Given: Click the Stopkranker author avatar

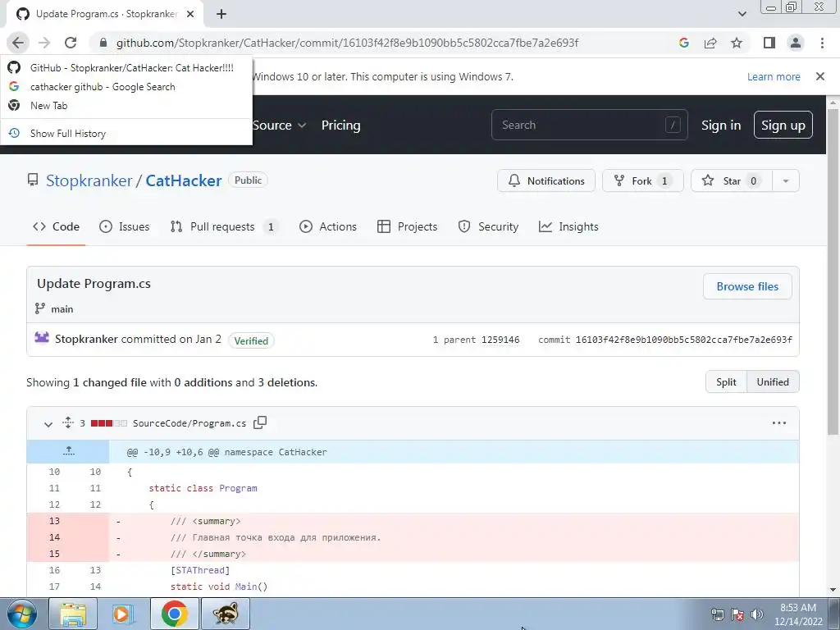Looking at the screenshot, I should click(42, 338).
